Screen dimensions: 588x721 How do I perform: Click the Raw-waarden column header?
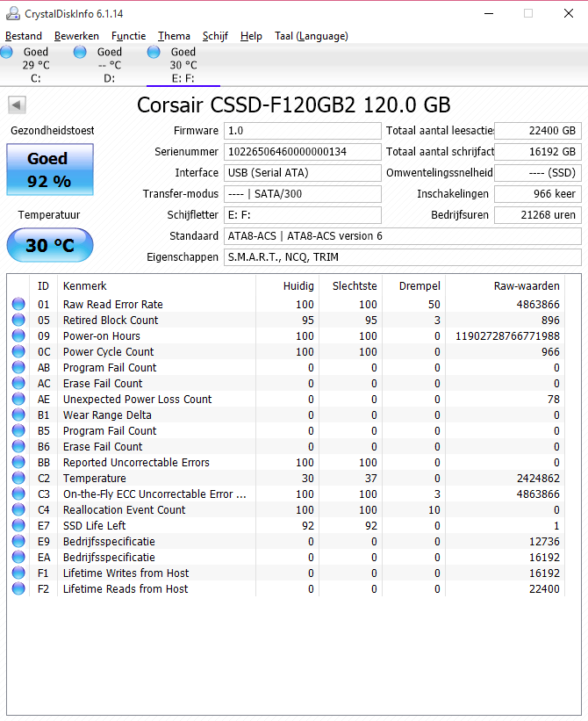506,286
